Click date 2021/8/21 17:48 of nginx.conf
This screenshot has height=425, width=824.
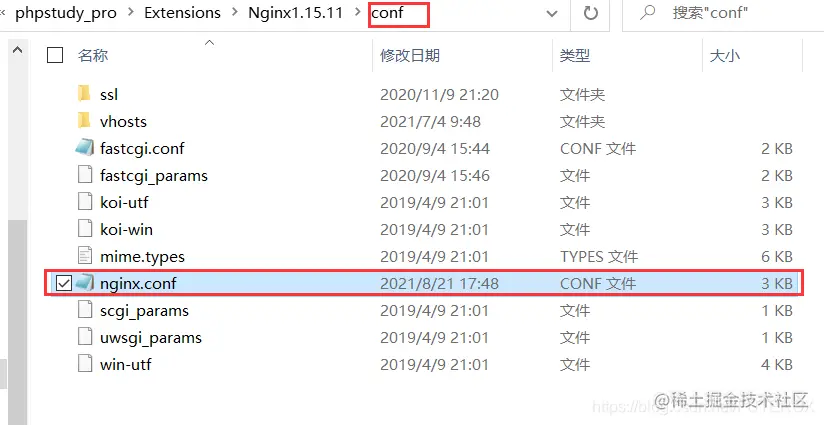click(439, 284)
